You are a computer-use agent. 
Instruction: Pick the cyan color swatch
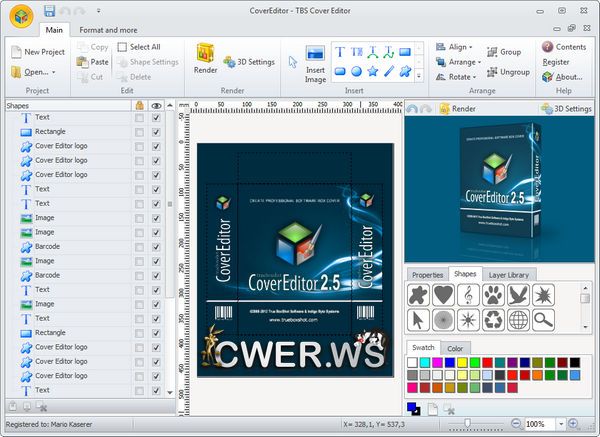point(426,361)
